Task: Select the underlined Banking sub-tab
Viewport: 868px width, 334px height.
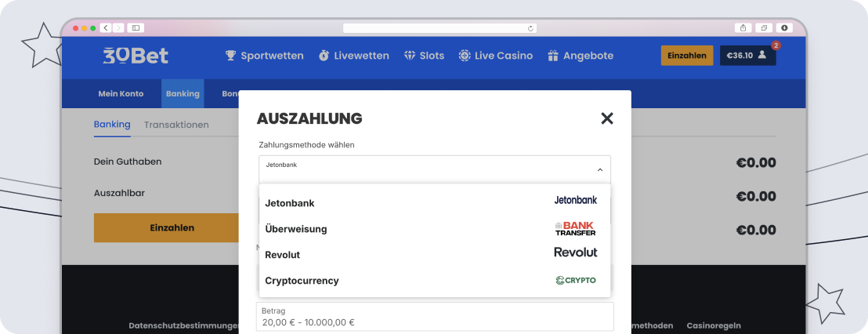Action: pyautogui.click(x=112, y=125)
